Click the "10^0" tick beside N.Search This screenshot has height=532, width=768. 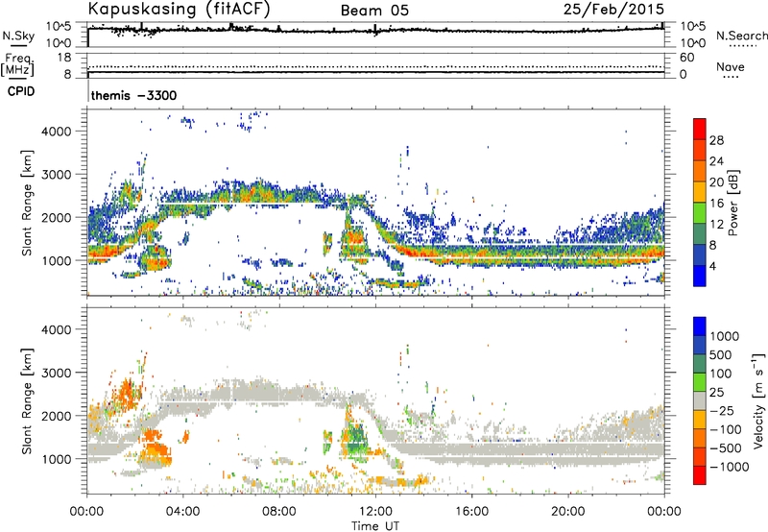coord(692,43)
